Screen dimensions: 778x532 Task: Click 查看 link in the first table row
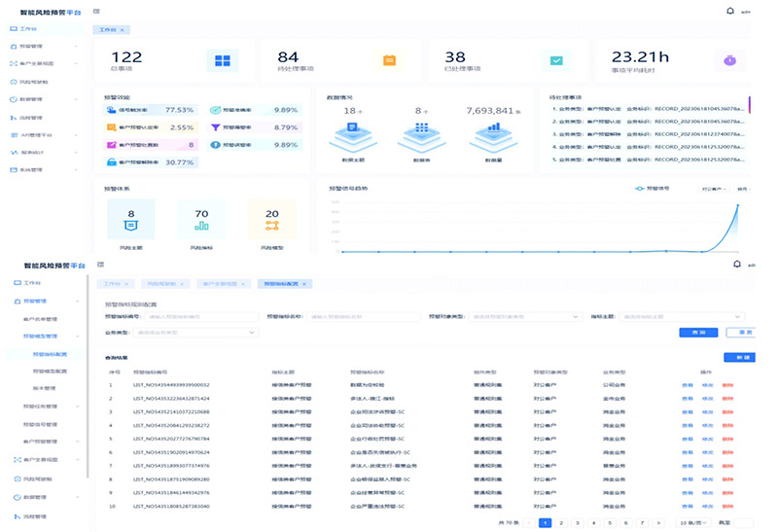[x=688, y=385]
